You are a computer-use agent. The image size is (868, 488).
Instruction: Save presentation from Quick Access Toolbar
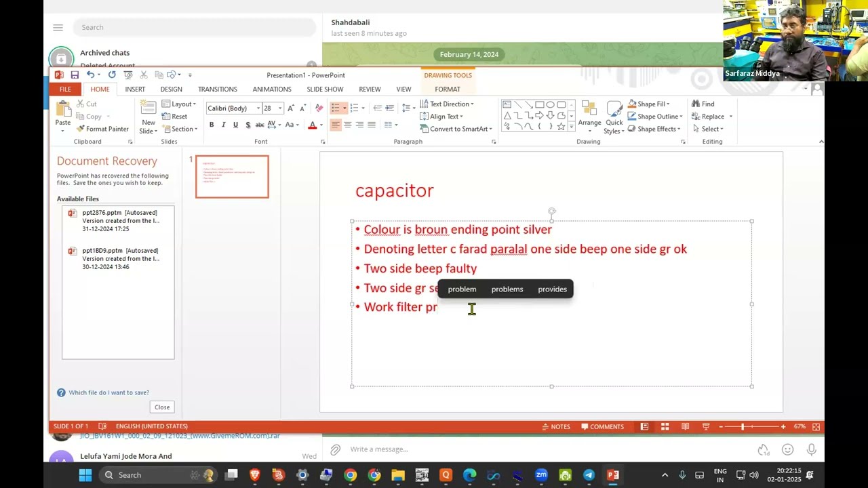(x=75, y=75)
